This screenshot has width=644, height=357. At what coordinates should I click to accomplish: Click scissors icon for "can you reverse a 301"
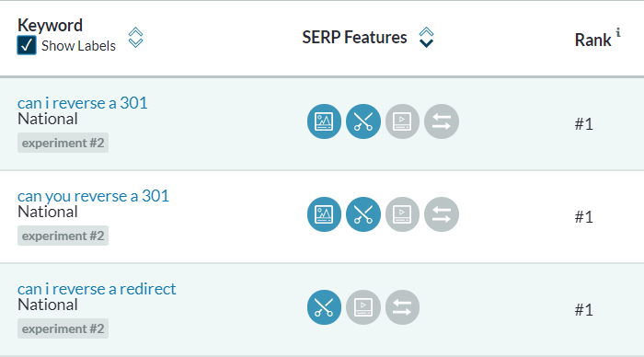(363, 214)
